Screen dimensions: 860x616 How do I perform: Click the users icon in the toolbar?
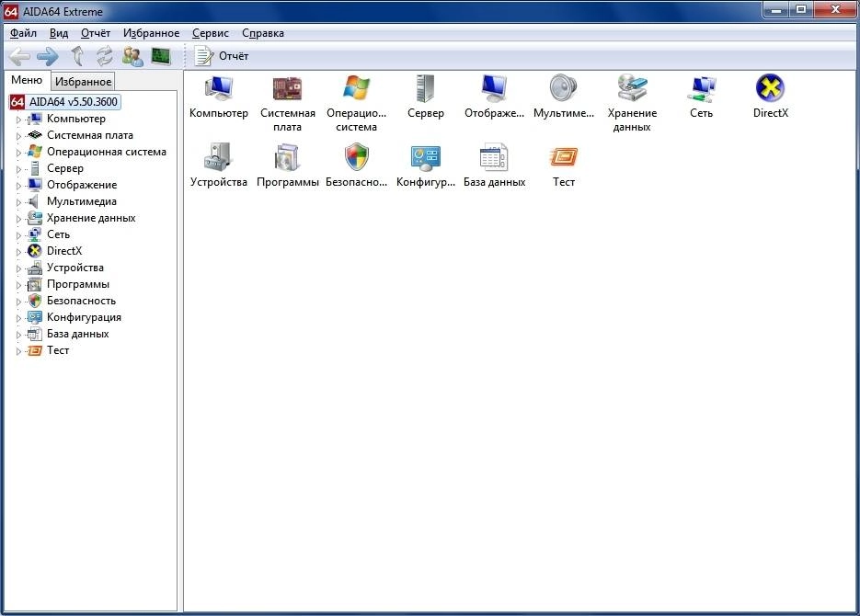tap(132, 56)
